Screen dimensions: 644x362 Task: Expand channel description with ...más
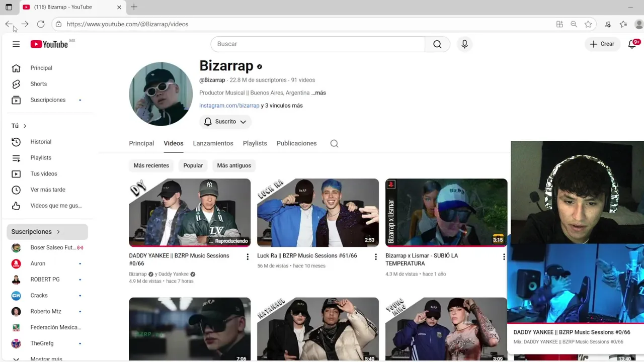(x=318, y=93)
